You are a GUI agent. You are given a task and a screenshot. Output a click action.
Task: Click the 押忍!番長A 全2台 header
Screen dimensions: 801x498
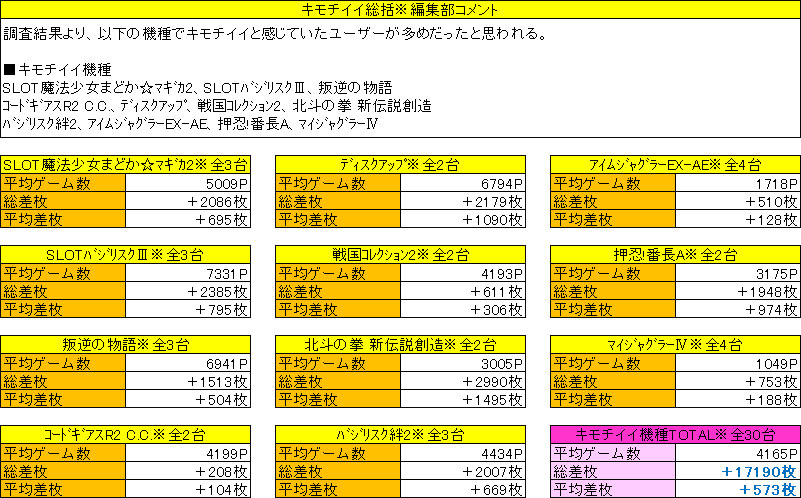[x=675, y=254]
